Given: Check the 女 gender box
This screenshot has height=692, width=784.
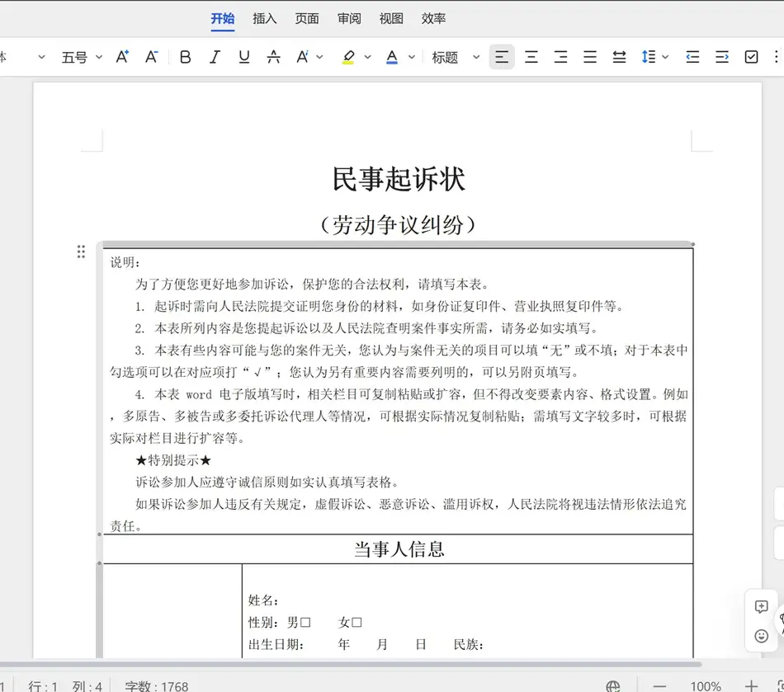Looking at the screenshot, I should (357, 623).
